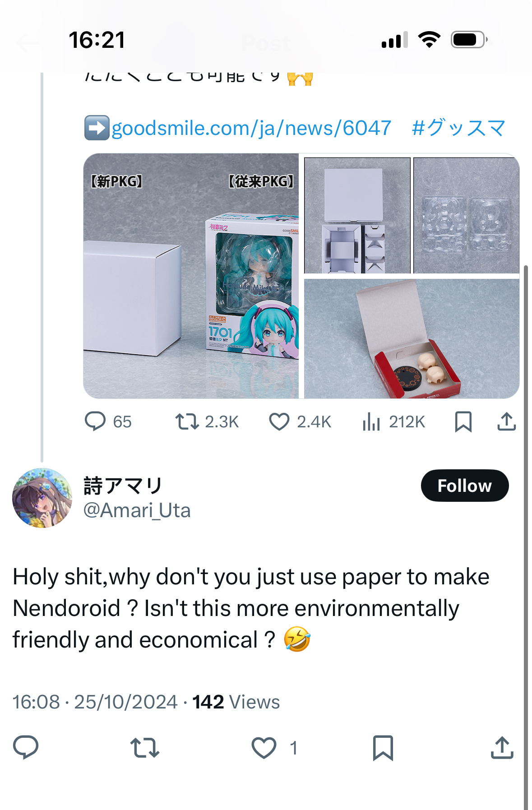Share the Good Smile packaging post
532x810 pixels.
tap(506, 421)
